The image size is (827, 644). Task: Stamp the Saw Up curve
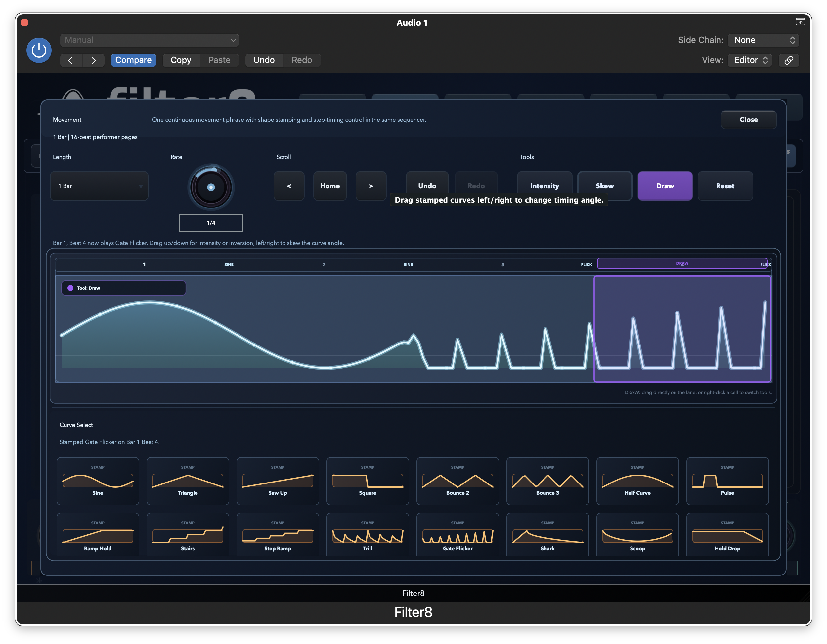tap(278, 481)
